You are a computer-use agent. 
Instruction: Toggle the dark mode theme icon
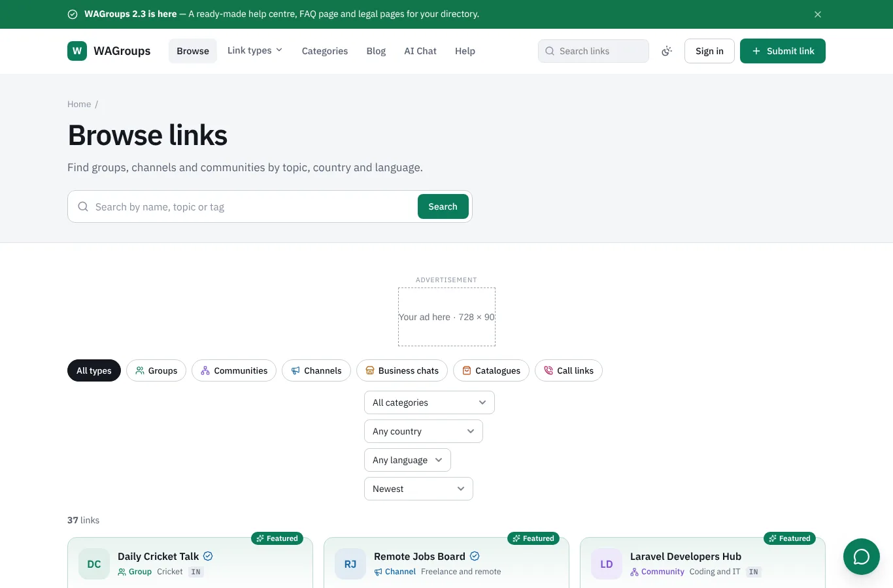[x=667, y=51]
